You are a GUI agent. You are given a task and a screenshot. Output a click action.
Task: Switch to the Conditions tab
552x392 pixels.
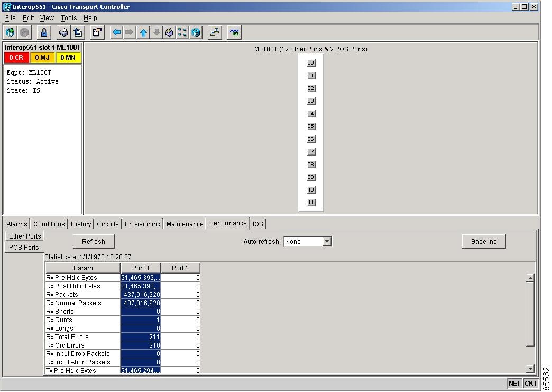pyautogui.click(x=49, y=224)
